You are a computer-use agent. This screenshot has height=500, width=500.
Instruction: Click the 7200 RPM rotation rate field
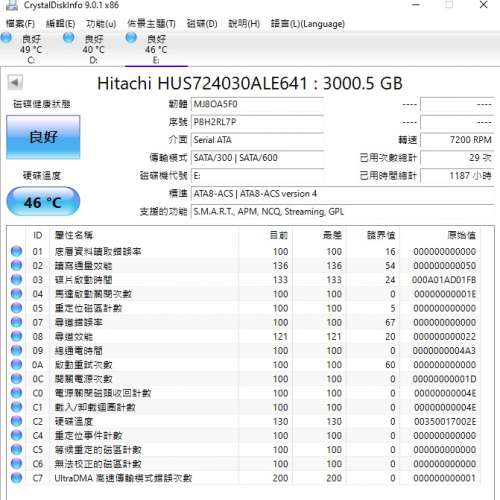(457, 140)
